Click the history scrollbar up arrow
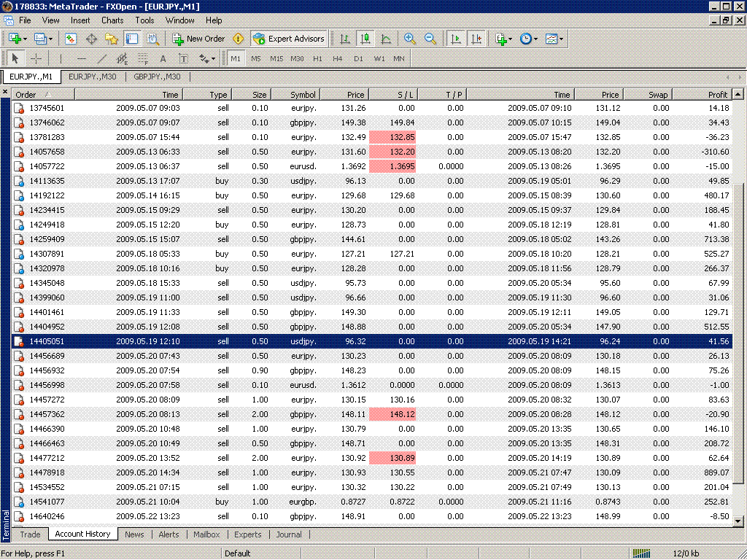Viewport: 747px width, 560px height. point(738,94)
